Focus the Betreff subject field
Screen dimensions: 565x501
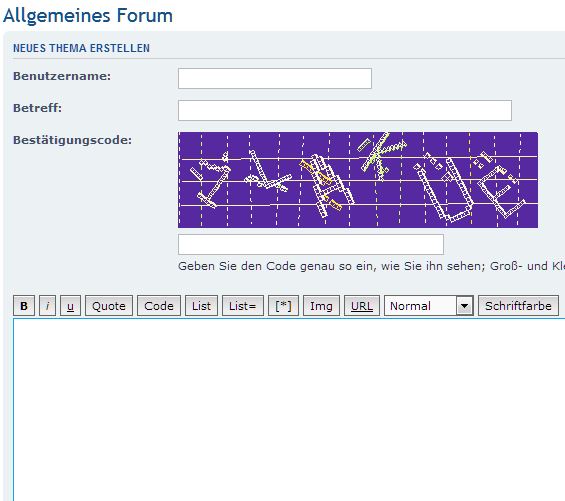point(345,110)
